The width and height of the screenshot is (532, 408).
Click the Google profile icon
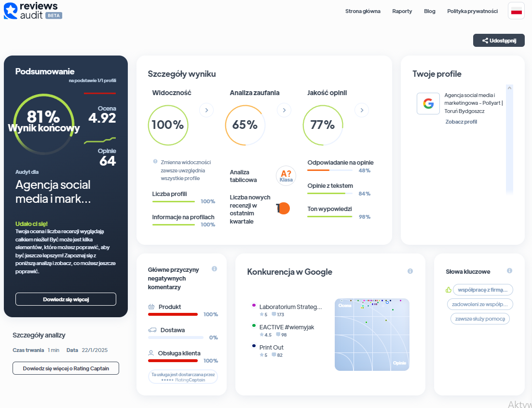(428, 103)
